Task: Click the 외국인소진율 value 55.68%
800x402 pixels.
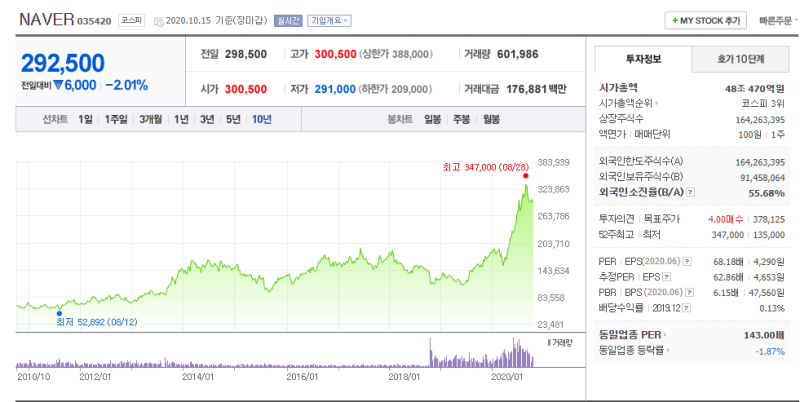Action: click(767, 193)
